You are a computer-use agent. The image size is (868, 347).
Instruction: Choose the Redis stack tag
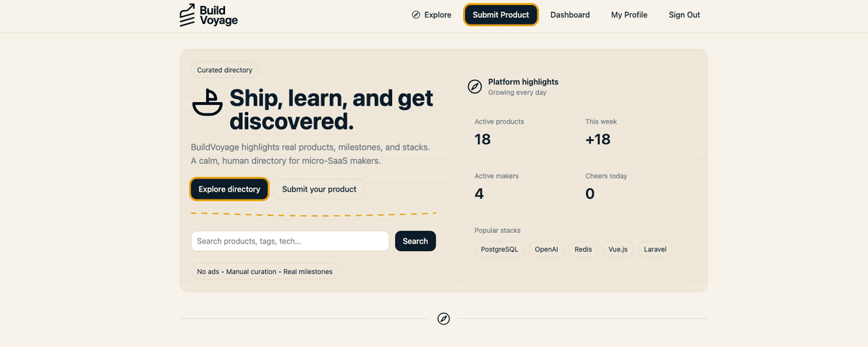coord(583,249)
